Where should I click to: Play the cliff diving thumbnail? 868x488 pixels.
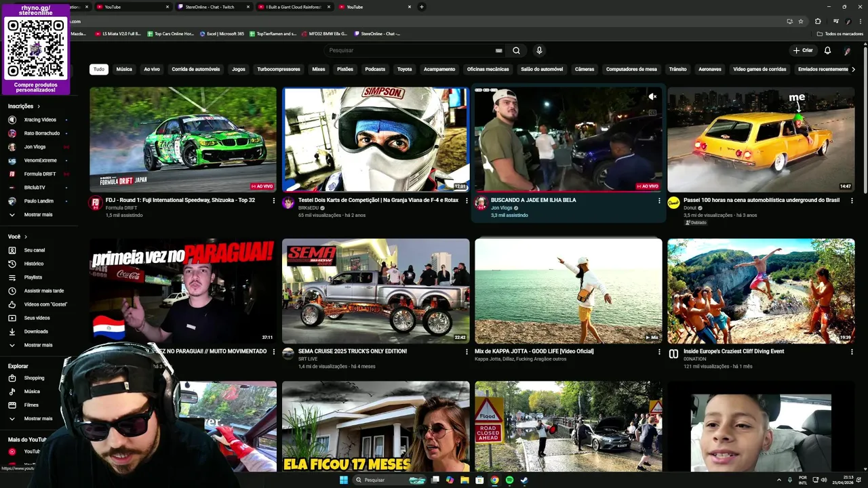(761, 291)
